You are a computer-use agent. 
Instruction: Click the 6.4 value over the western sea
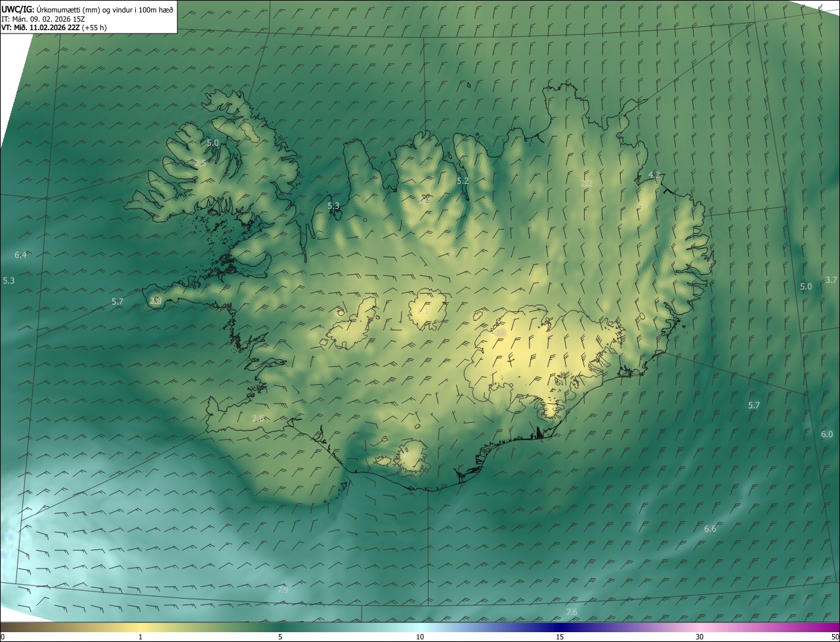(20, 255)
